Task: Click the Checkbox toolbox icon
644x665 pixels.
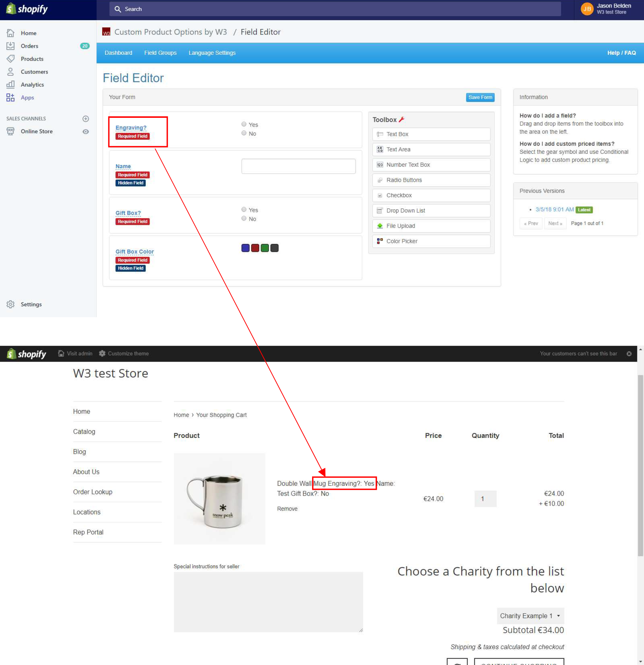Action: click(x=380, y=195)
